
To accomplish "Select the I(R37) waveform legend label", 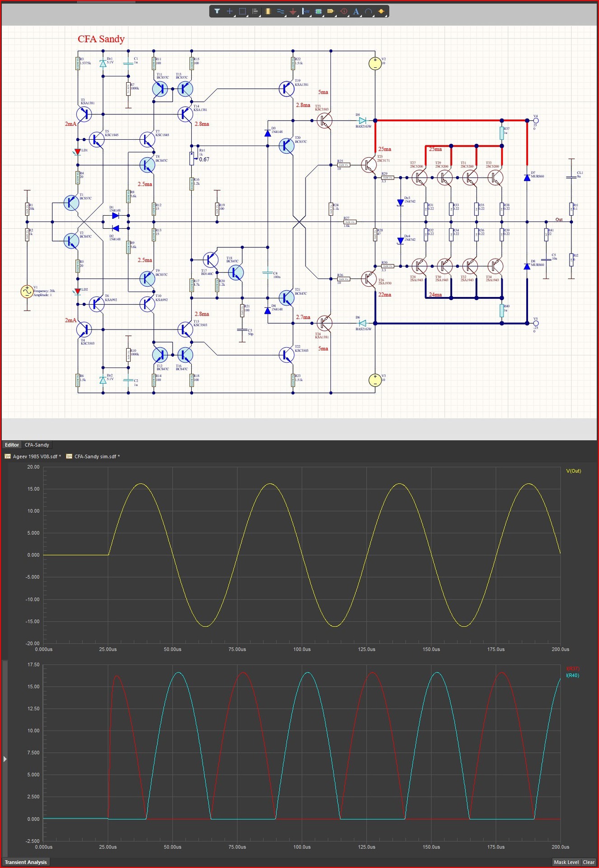I will pos(573,669).
